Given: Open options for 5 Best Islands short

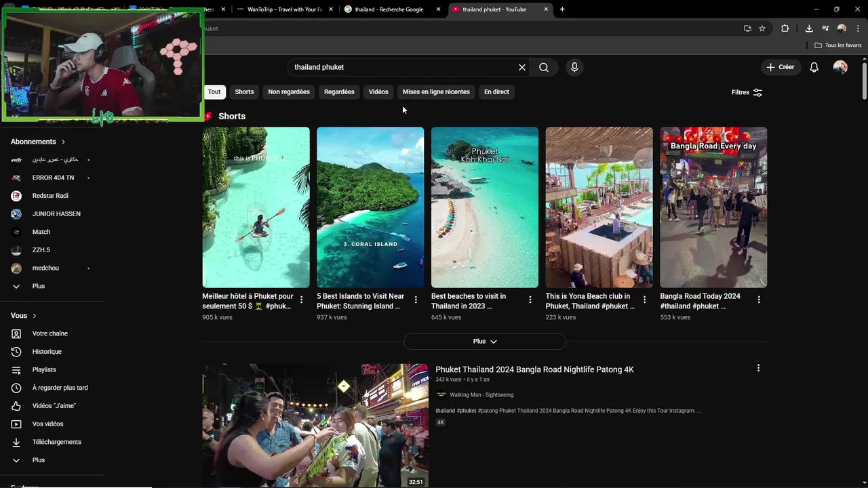Looking at the screenshot, I should point(416,300).
